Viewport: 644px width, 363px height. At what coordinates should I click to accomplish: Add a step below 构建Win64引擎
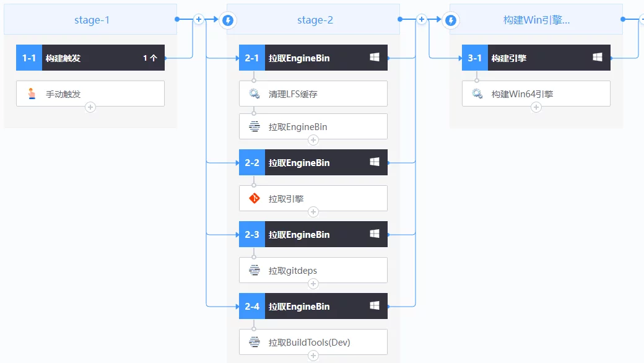(x=536, y=107)
